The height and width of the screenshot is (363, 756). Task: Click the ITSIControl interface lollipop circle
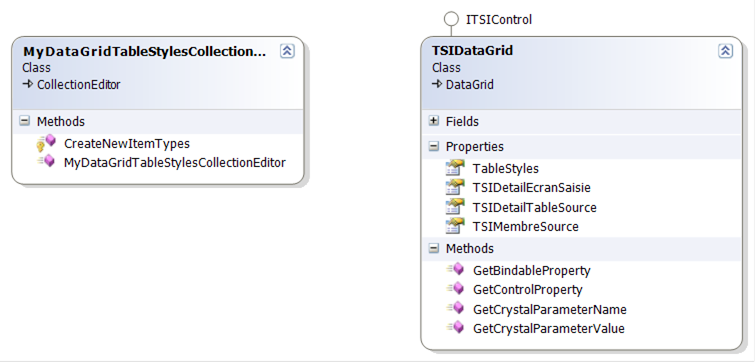451,19
